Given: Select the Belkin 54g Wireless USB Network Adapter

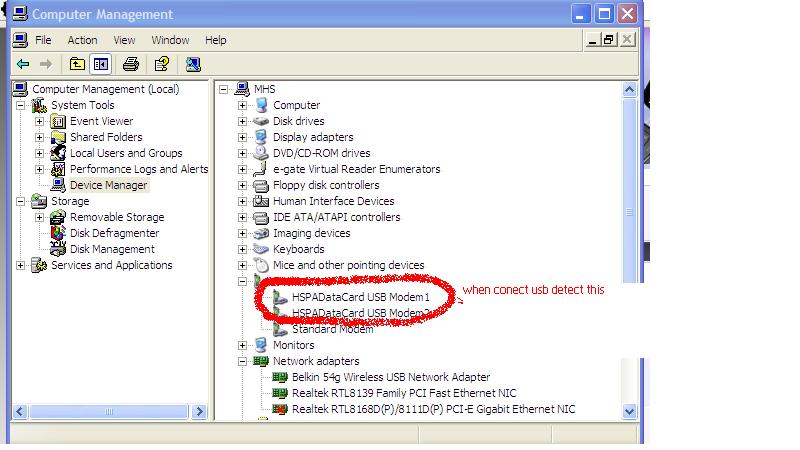Looking at the screenshot, I should click(390, 377).
